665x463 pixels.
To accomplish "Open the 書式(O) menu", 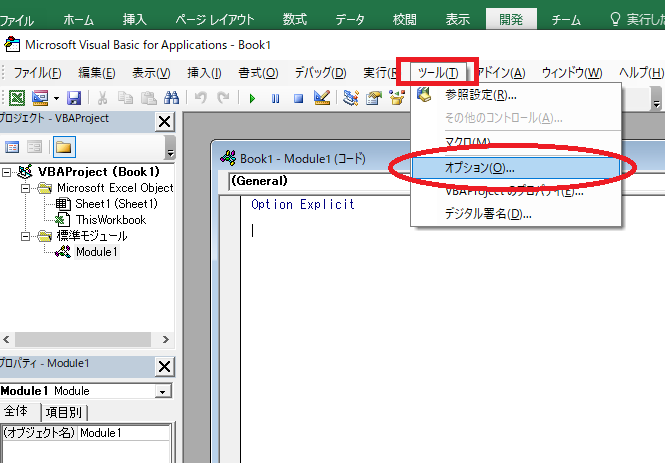I will click(x=258, y=73).
